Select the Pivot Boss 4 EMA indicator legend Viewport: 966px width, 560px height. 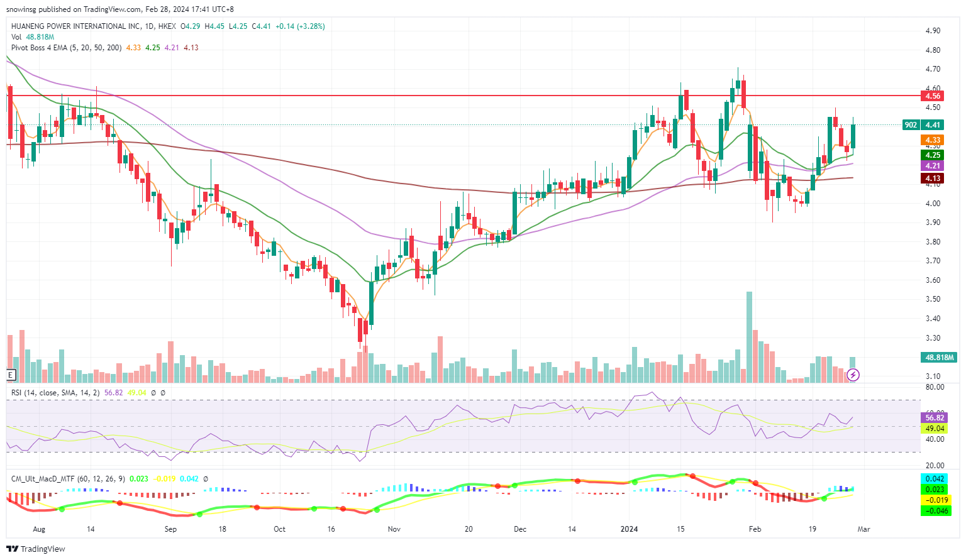67,48
